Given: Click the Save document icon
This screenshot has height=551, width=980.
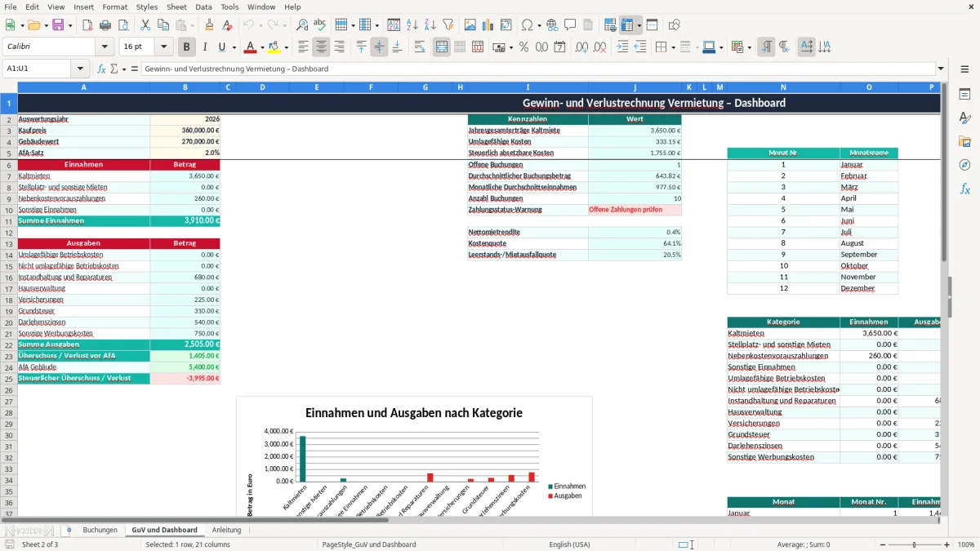Looking at the screenshot, I should [x=58, y=25].
